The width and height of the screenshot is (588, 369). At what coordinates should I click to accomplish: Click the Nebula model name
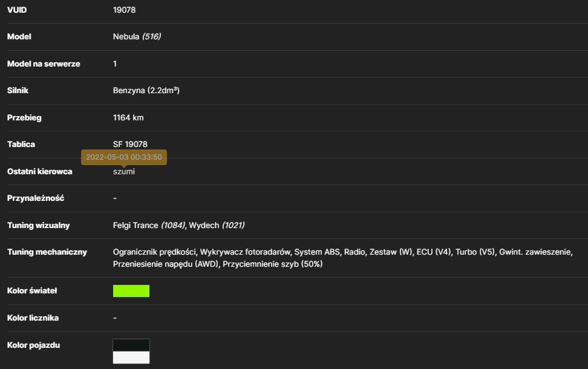pyautogui.click(x=126, y=36)
